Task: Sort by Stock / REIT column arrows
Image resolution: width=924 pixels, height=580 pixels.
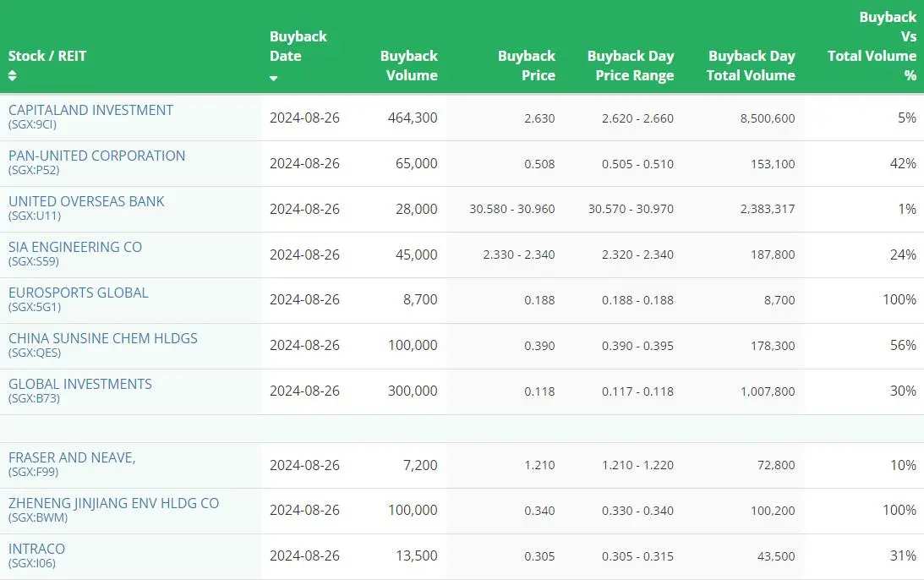Action: [x=12, y=75]
